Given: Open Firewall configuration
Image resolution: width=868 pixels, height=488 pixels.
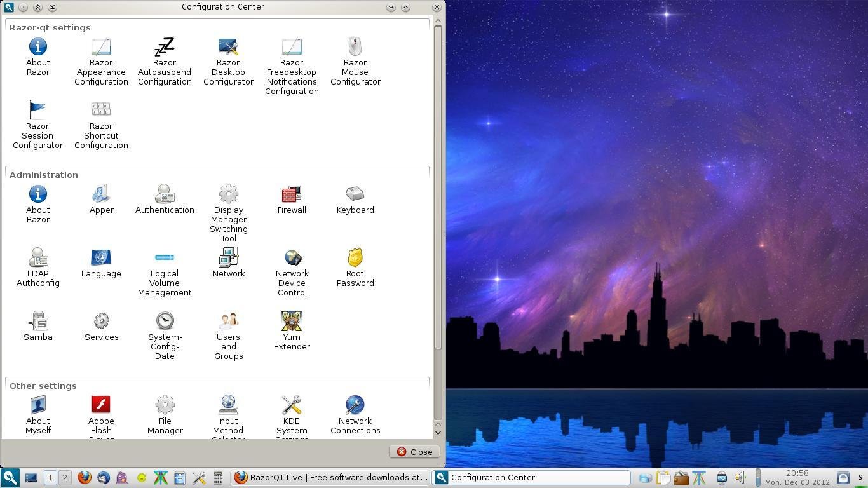Looking at the screenshot, I should pyautogui.click(x=292, y=200).
